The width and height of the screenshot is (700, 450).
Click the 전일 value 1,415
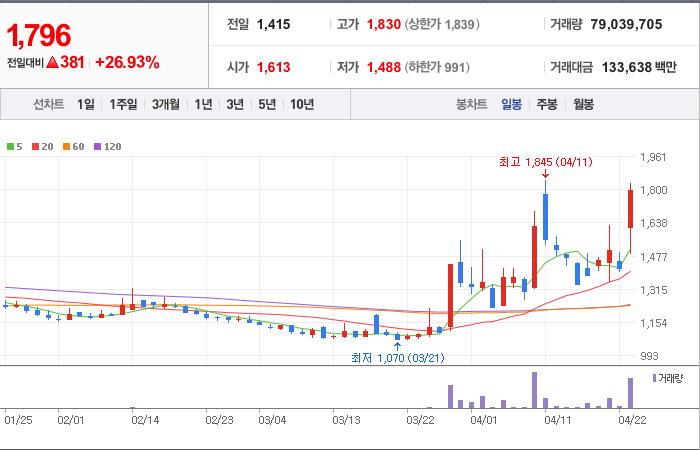coord(273,24)
